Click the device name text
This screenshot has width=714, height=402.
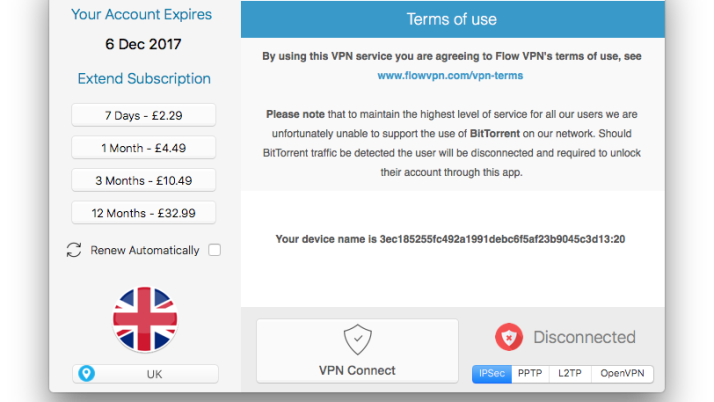450,239
